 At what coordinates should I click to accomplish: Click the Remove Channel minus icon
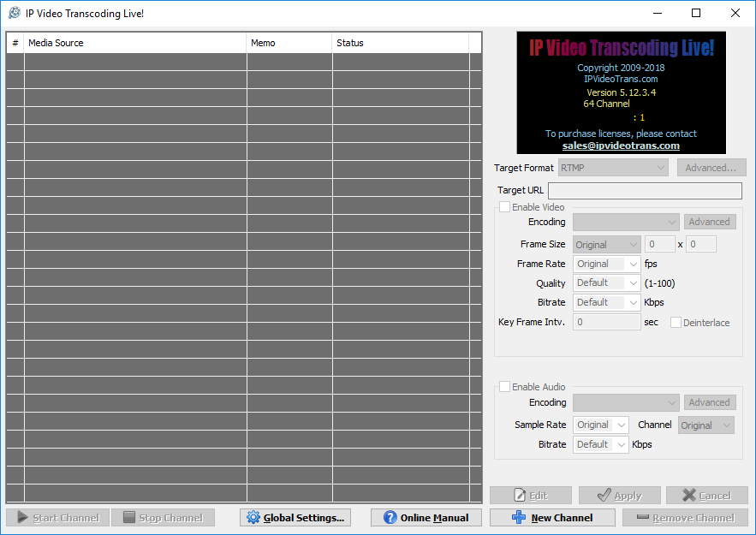click(x=645, y=517)
